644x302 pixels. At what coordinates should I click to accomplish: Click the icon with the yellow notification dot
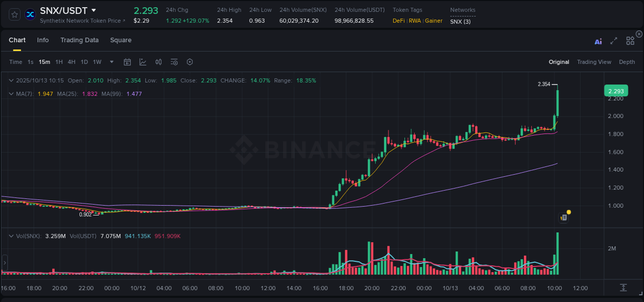(564, 217)
